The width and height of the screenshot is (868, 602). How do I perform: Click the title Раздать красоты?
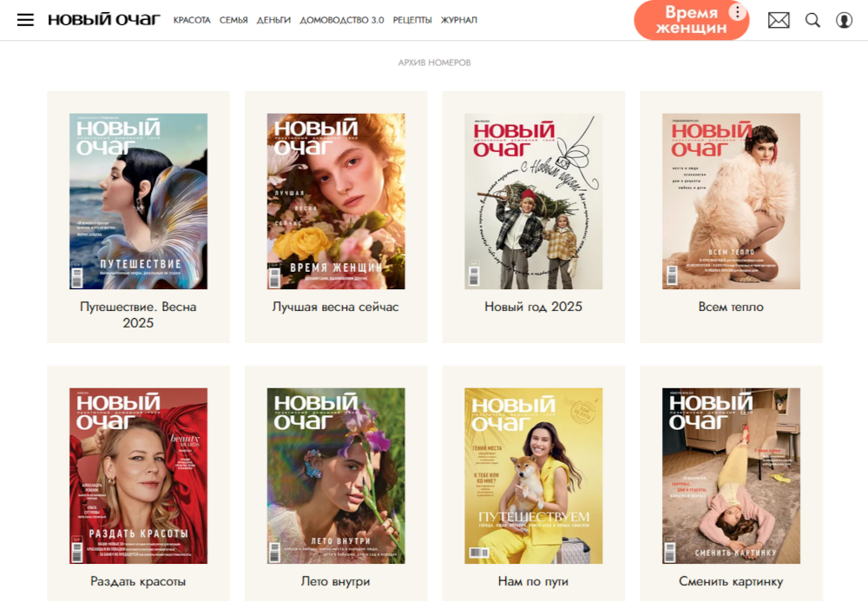click(x=138, y=581)
